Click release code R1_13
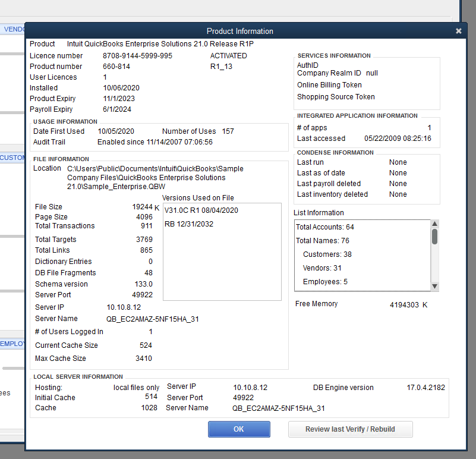Screen dimensions: 476x459 (221, 67)
